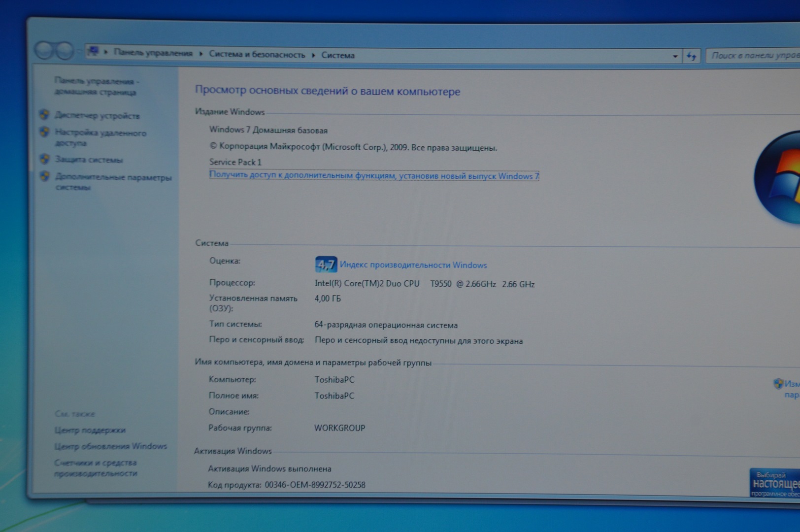Open Диспетчер устройств link

[x=98, y=116]
